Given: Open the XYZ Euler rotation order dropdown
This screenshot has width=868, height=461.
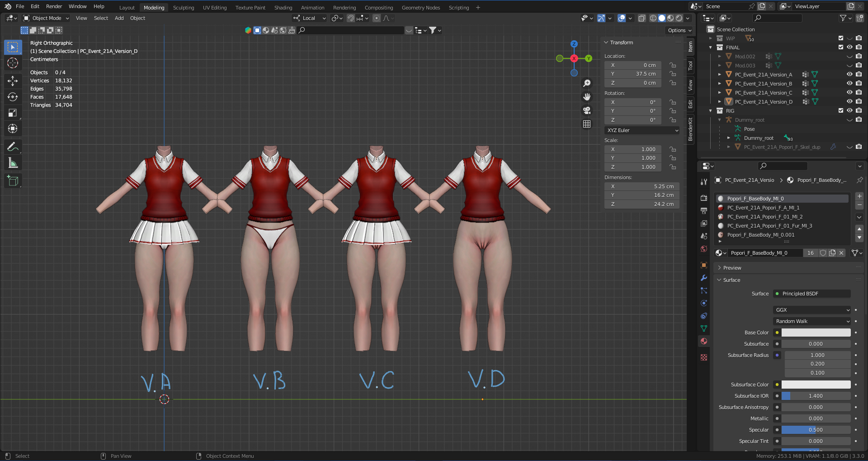Looking at the screenshot, I should click(642, 130).
